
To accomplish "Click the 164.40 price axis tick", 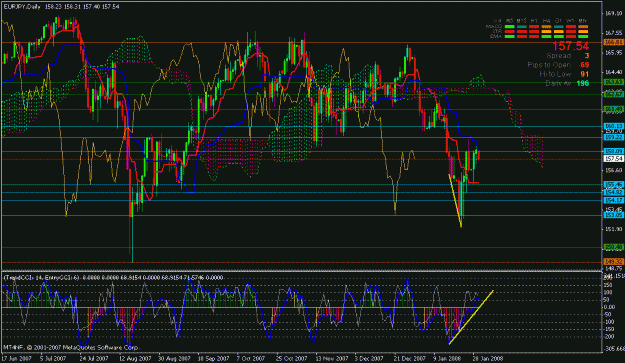I will pyautogui.click(x=614, y=72).
